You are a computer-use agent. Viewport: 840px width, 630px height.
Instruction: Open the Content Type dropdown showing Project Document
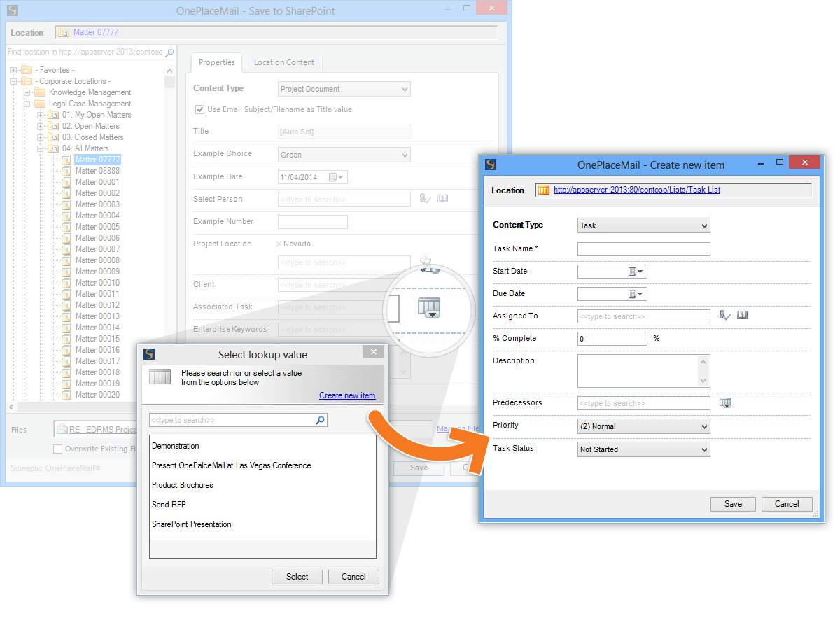344,89
